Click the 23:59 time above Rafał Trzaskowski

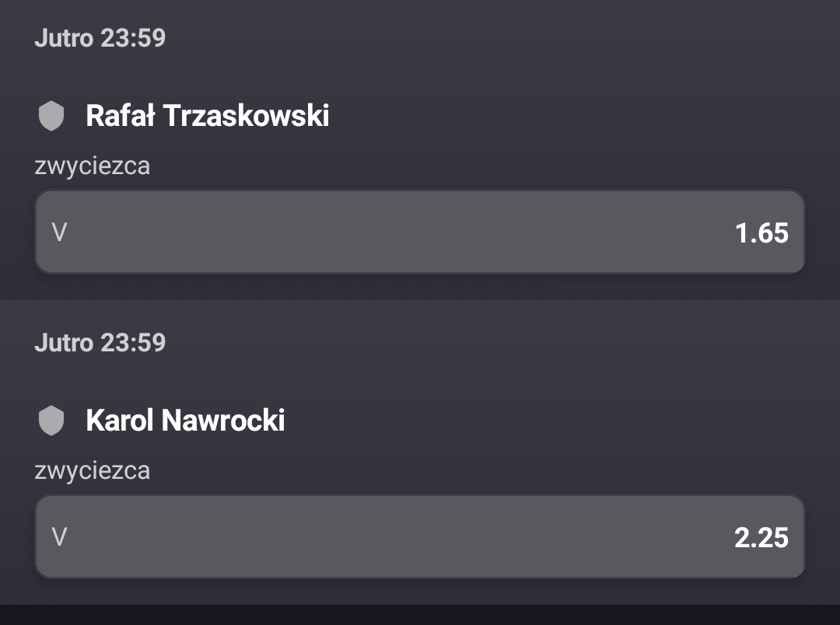click(x=134, y=38)
